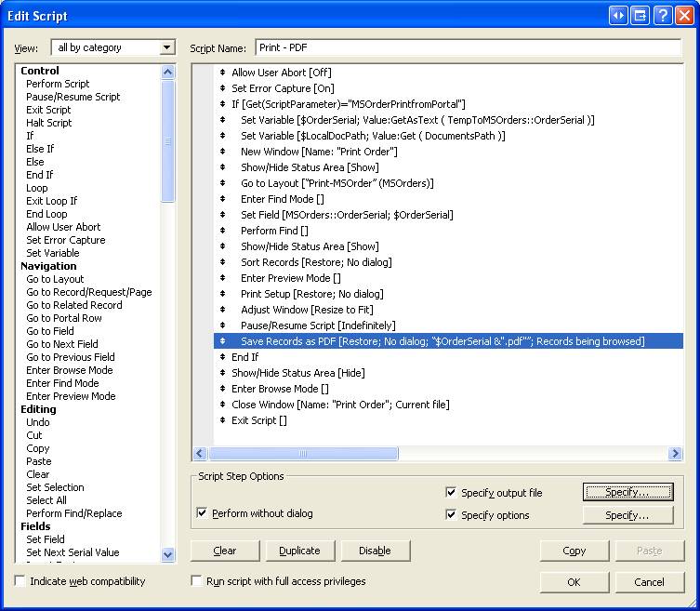The image size is (700, 611).
Task: Enable Run script with full access privileges
Action: (x=197, y=581)
